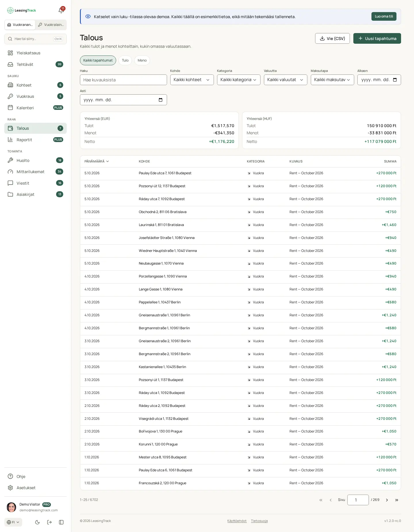Image resolution: width=414 pixels, height=532 pixels.
Task: Collapse the sidebar panel icon
Action: [61, 522]
